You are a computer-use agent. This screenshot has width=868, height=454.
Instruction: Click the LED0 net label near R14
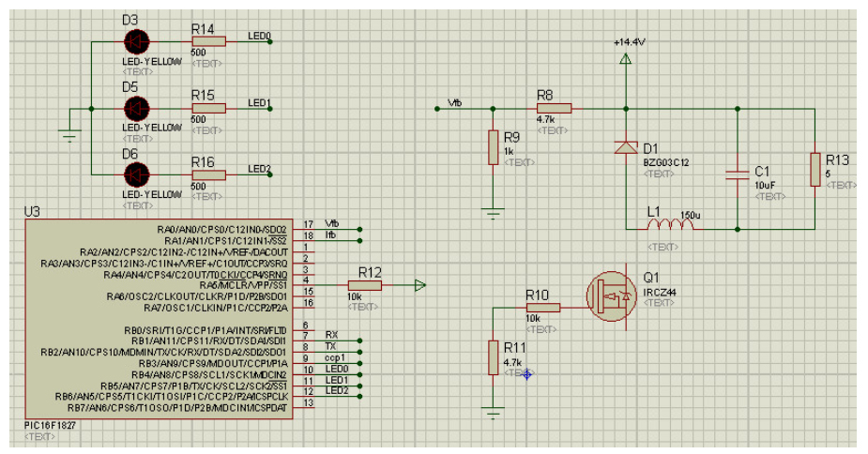259,37
